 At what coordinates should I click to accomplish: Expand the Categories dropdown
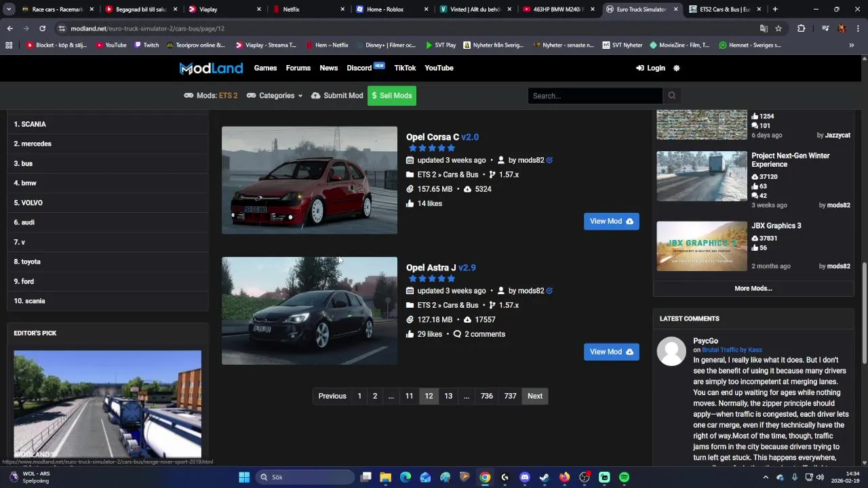point(275,96)
